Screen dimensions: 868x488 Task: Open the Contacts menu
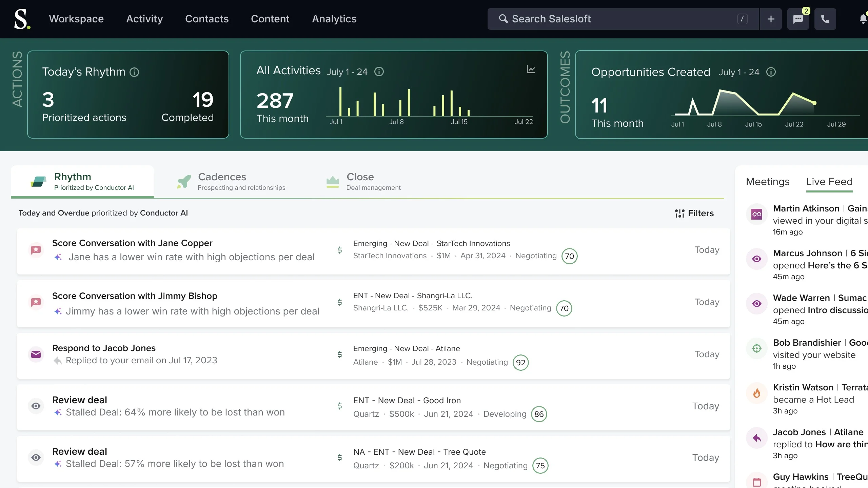point(207,19)
